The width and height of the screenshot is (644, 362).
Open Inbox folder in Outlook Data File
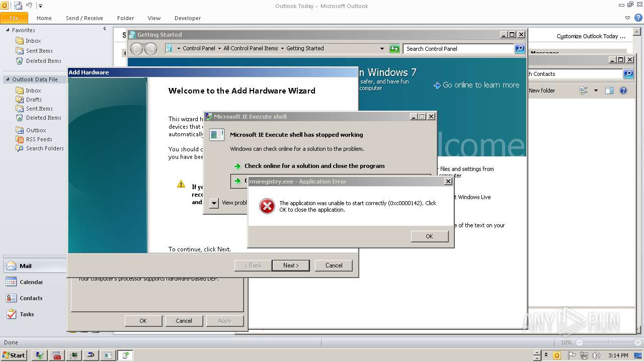[x=33, y=90]
